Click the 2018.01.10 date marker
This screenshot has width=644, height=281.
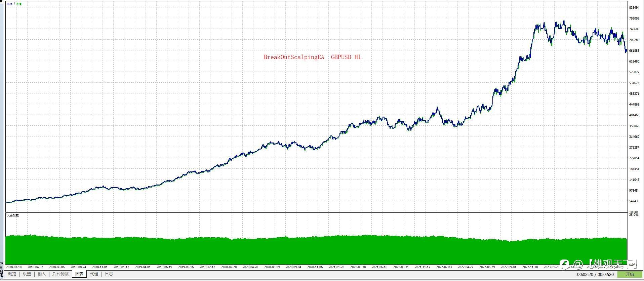point(14,267)
